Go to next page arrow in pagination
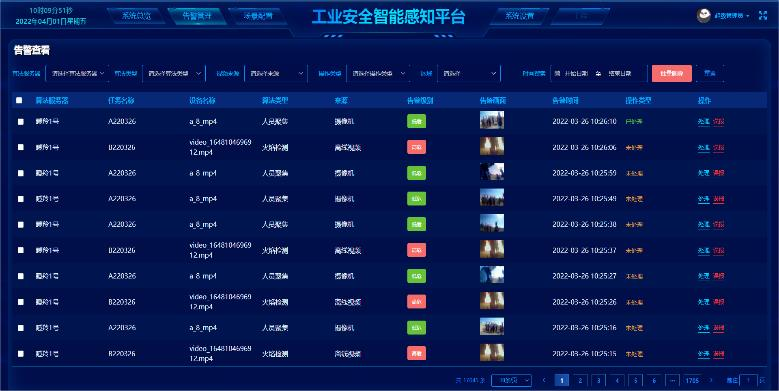 click(710, 381)
